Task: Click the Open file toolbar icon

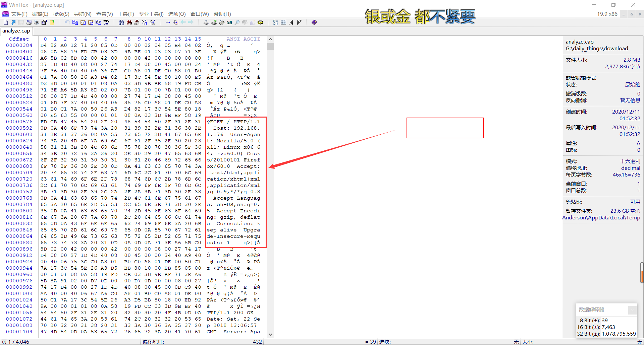Action: click(13, 22)
